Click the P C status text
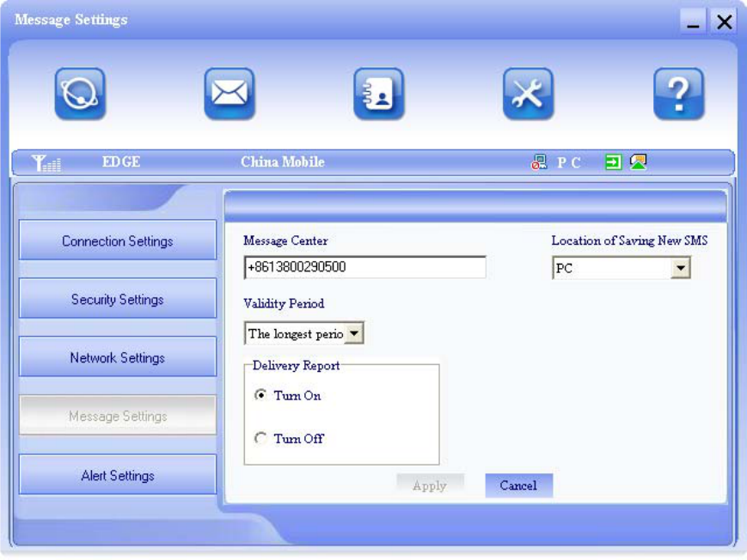Viewport: 747px width, 560px height. [x=569, y=163]
